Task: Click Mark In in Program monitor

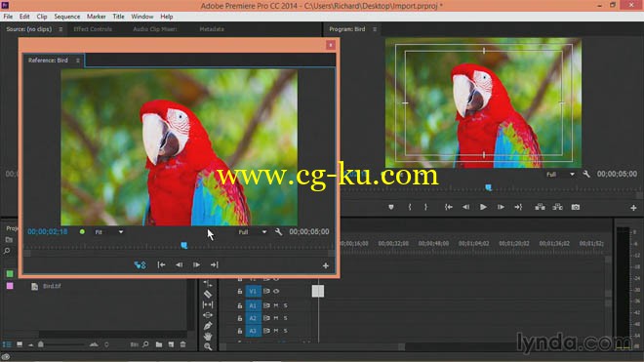Action: pos(410,207)
